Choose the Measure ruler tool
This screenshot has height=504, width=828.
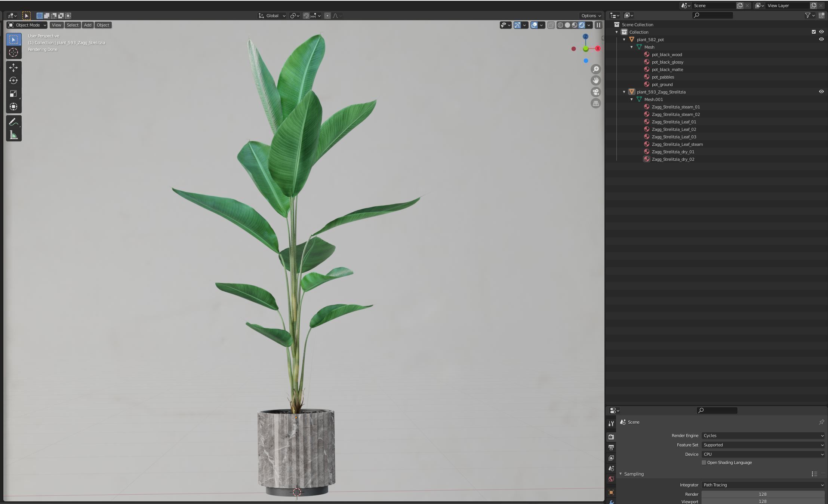pyautogui.click(x=13, y=135)
